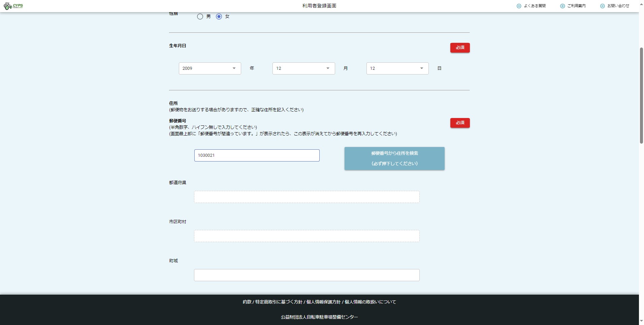Open the 約款 footer link
This screenshot has height=325, width=644.
(x=247, y=302)
